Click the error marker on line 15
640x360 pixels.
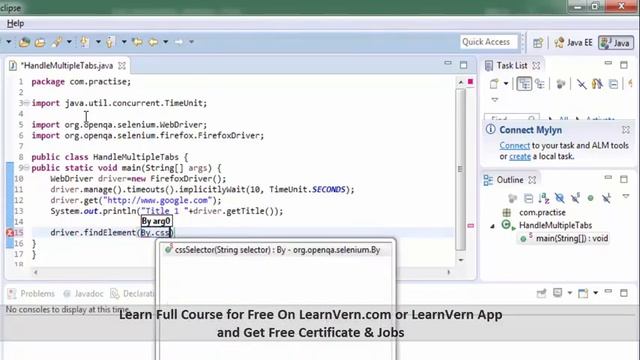tap(10, 233)
